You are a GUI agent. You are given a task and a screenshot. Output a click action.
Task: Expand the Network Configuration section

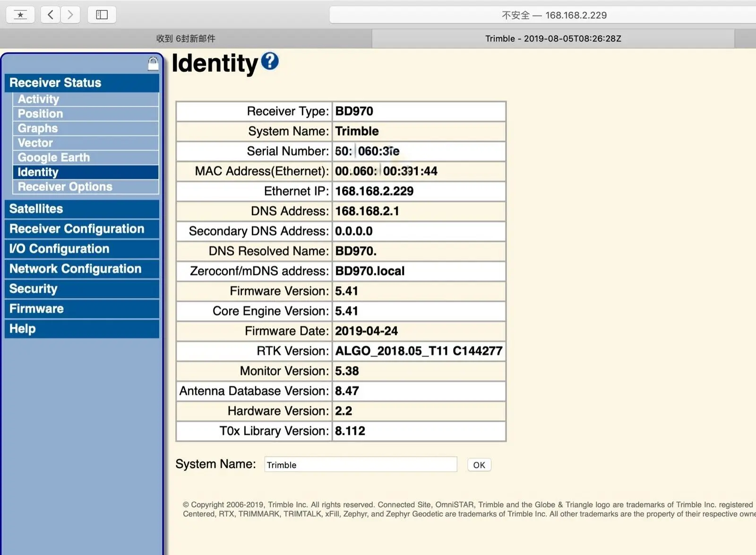(82, 269)
